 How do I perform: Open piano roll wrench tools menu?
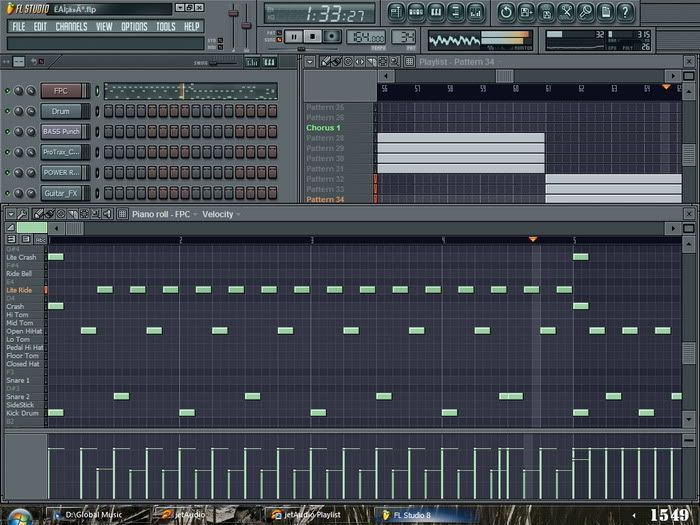tap(22, 214)
